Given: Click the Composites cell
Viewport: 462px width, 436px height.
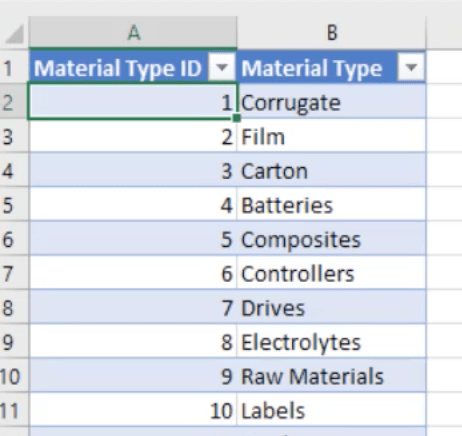Looking at the screenshot, I should 331,239.
